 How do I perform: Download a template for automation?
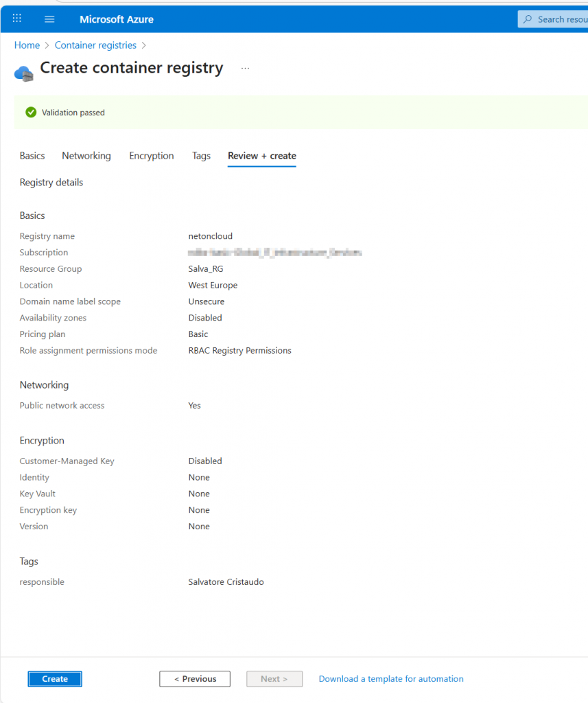pyautogui.click(x=391, y=679)
